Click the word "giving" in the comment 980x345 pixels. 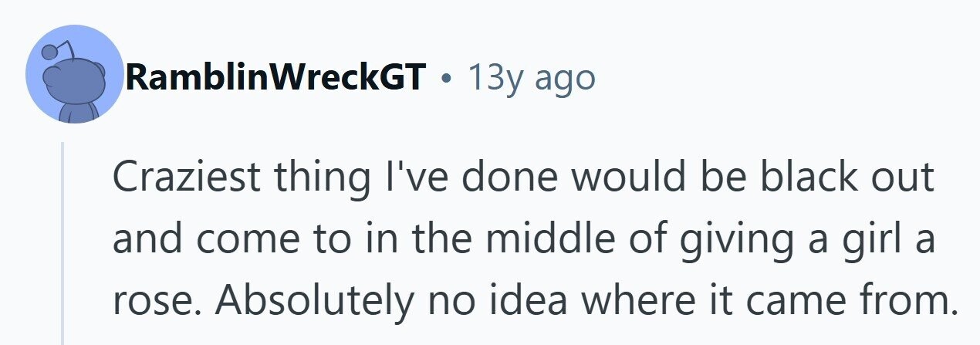711,239
